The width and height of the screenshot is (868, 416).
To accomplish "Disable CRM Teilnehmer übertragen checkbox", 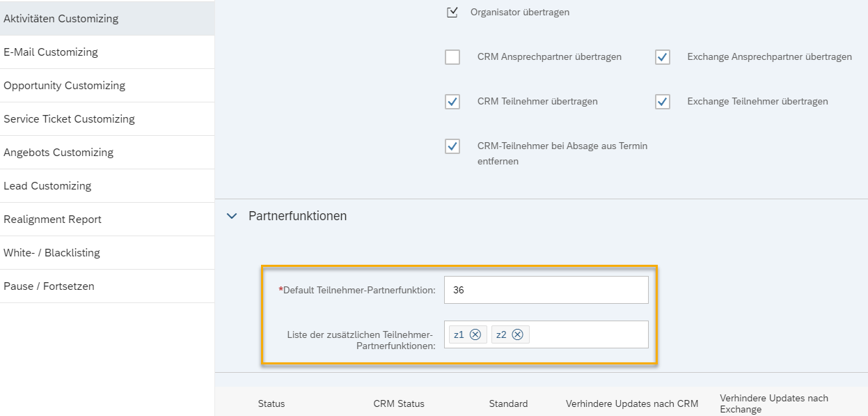I will (452, 102).
